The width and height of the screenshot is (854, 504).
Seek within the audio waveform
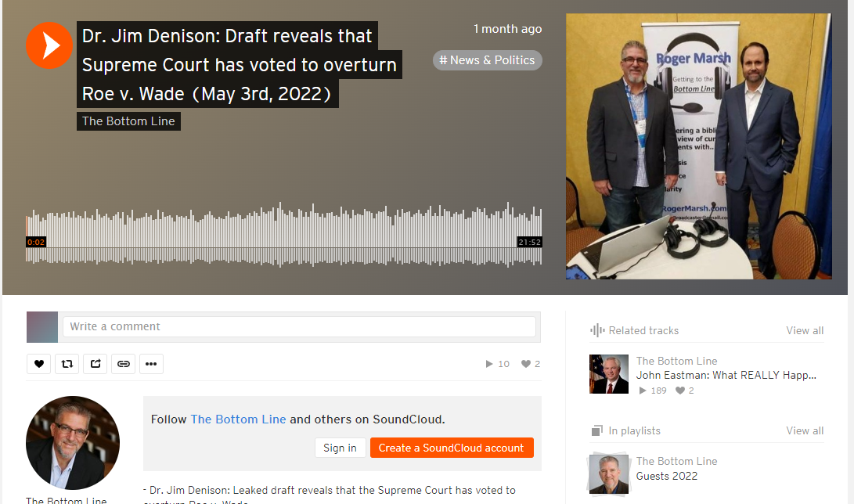coord(284,235)
